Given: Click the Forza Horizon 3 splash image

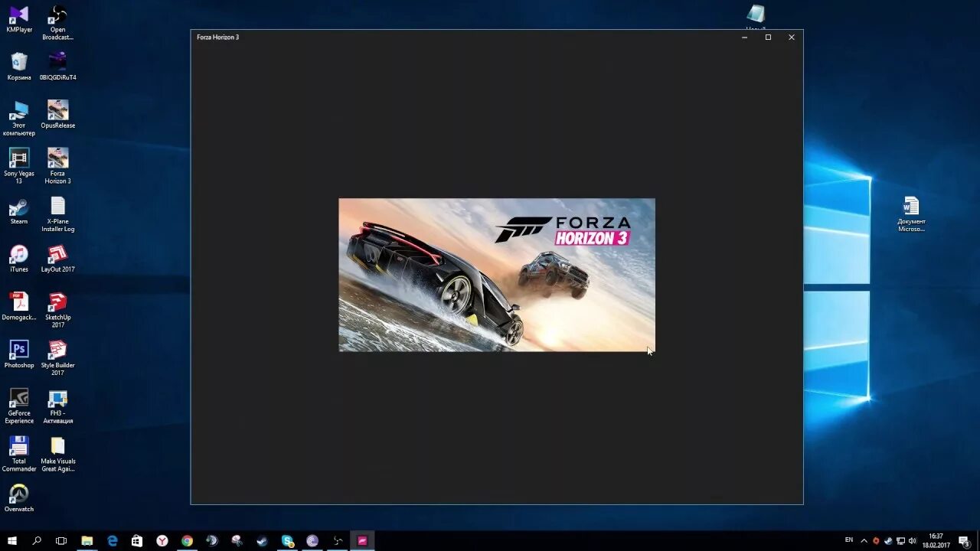Looking at the screenshot, I should point(497,275).
